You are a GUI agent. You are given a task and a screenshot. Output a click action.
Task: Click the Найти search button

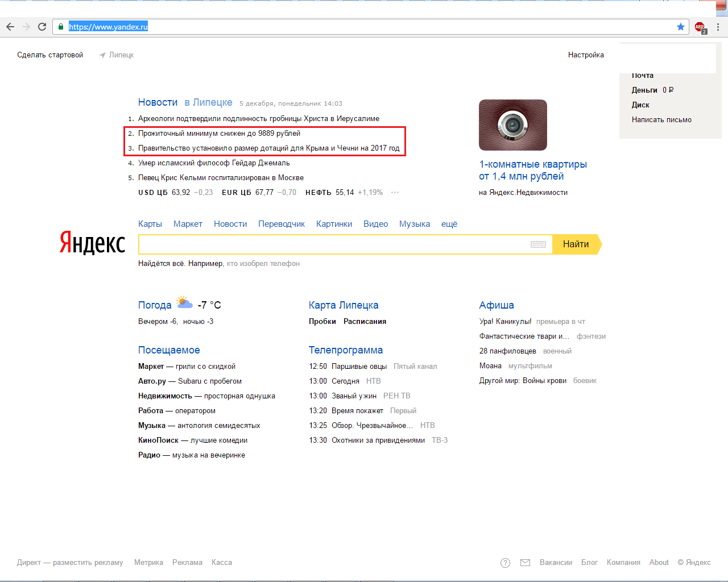pos(577,244)
